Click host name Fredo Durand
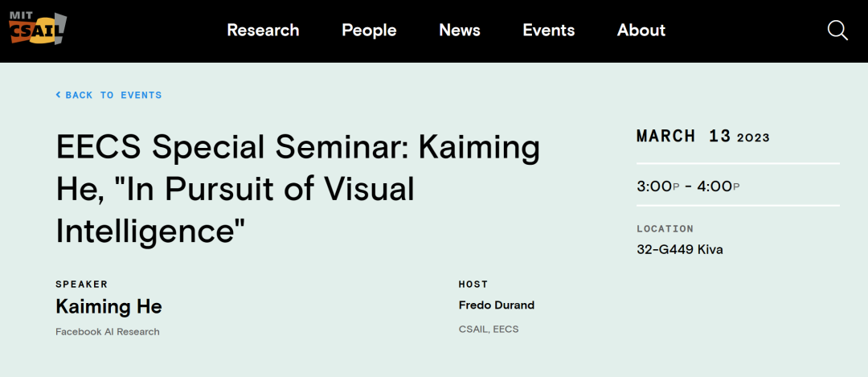Image resolution: width=868 pixels, height=377 pixels. (497, 305)
